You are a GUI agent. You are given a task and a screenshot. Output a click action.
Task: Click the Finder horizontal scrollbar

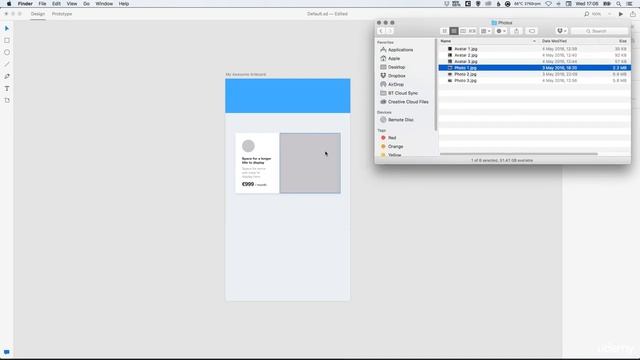(518, 154)
